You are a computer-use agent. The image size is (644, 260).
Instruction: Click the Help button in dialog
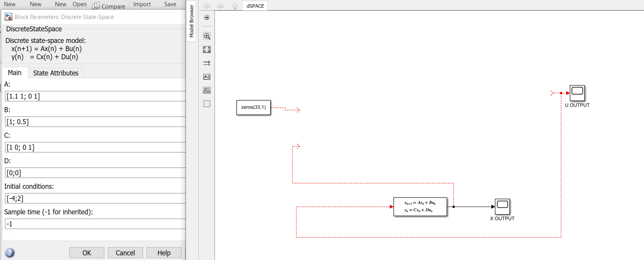[x=164, y=253]
